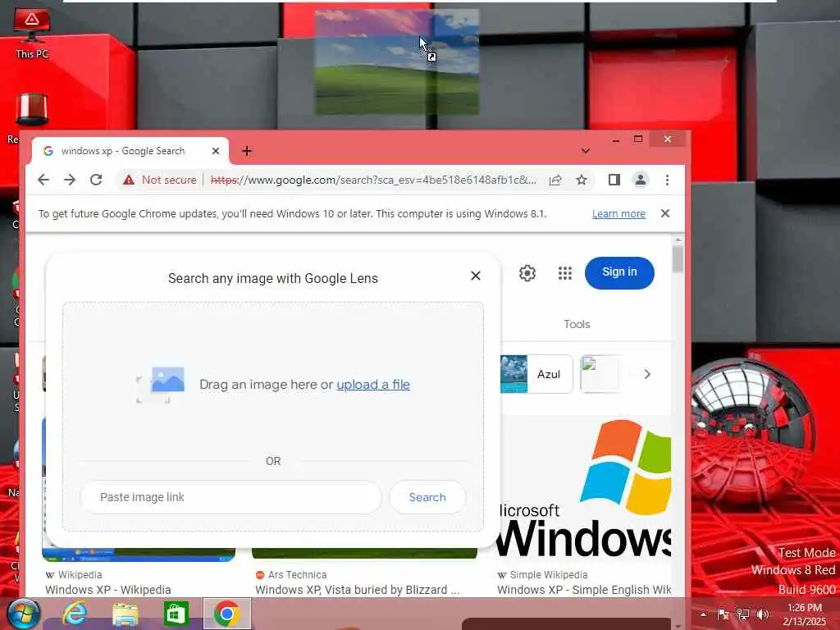Open the This PC desktop icon
Viewport: 840px width, 630px height.
pos(32,33)
